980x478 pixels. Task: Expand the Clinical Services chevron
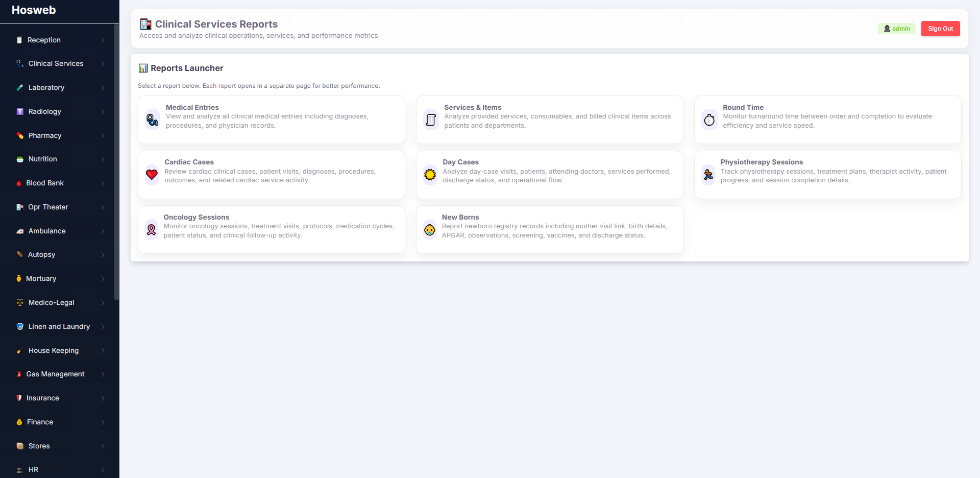[103, 64]
